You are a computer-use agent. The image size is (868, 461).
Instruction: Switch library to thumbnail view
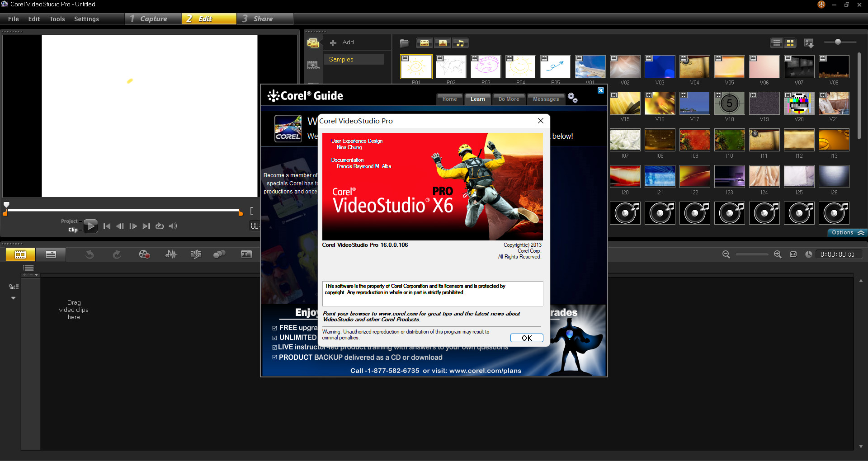click(x=790, y=43)
